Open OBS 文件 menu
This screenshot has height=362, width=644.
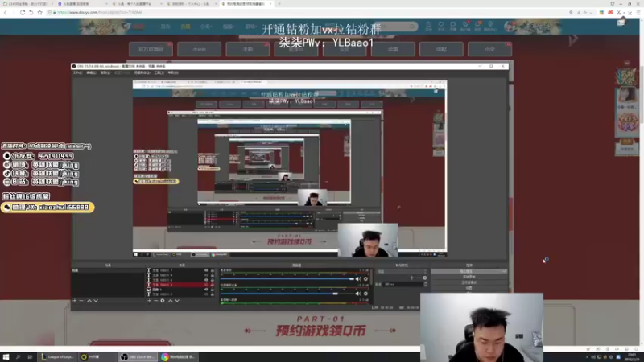pyautogui.click(x=77, y=72)
